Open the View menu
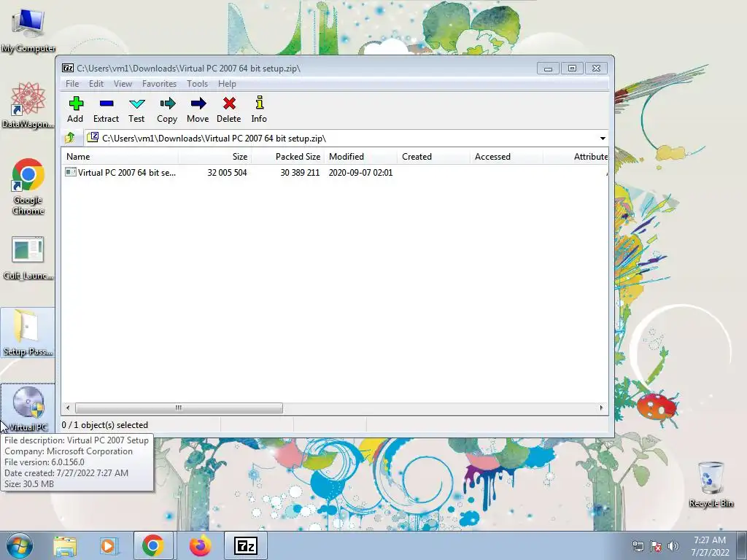747x560 pixels. 123,84
